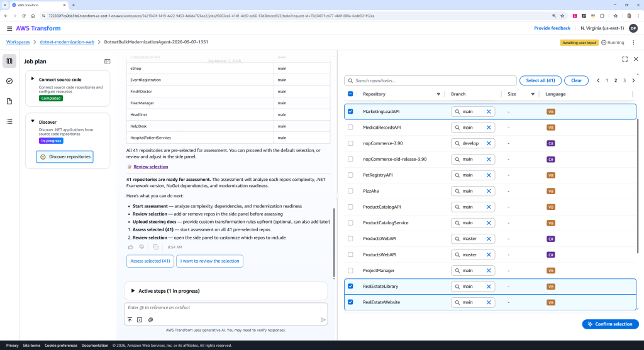Upload a file in chat input
The width and height of the screenshot is (644, 350).
[x=130, y=320]
